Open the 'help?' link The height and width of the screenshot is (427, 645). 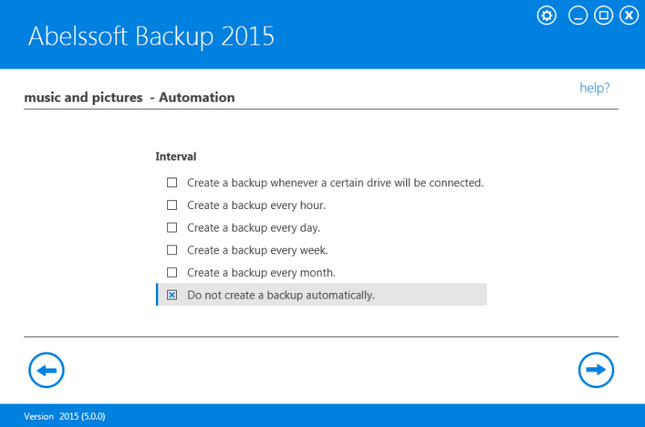click(x=594, y=88)
